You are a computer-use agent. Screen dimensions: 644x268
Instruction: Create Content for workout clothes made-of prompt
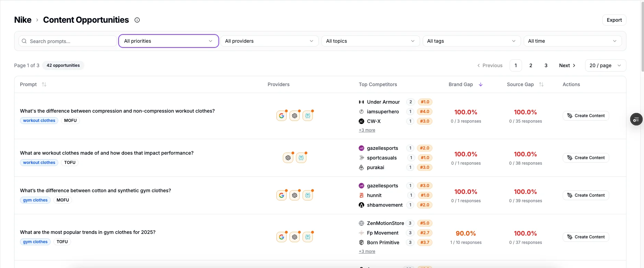coord(586,158)
